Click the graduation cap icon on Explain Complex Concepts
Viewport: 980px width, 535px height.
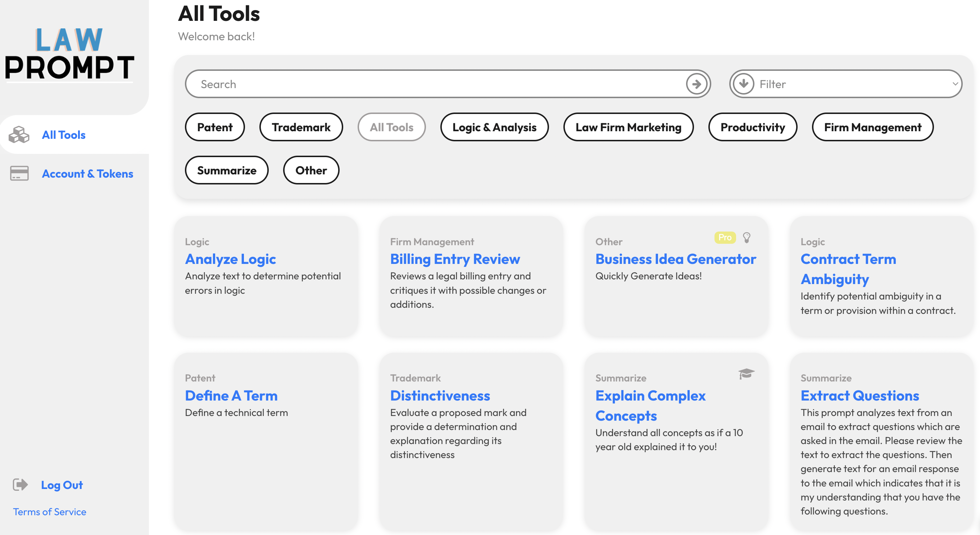746,374
